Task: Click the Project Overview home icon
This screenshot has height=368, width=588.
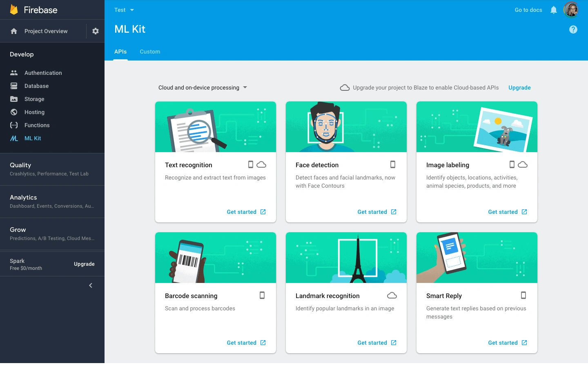Action: pos(14,31)
